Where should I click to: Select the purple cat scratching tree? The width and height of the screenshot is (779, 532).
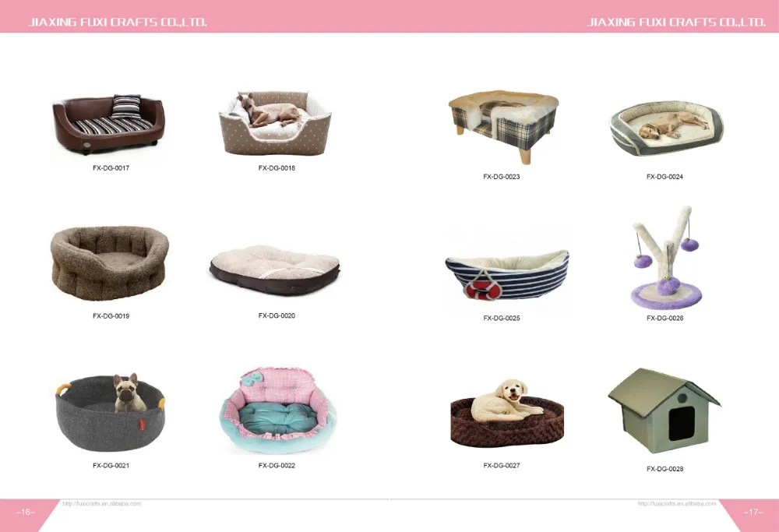666,257
